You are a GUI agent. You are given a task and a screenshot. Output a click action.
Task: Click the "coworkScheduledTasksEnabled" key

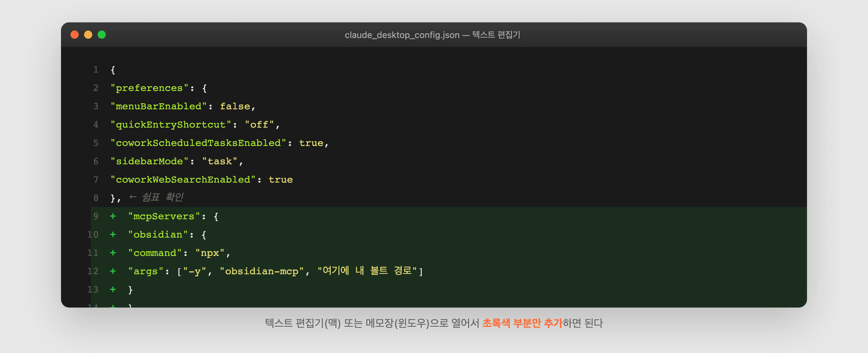click(x=198, y=143)
